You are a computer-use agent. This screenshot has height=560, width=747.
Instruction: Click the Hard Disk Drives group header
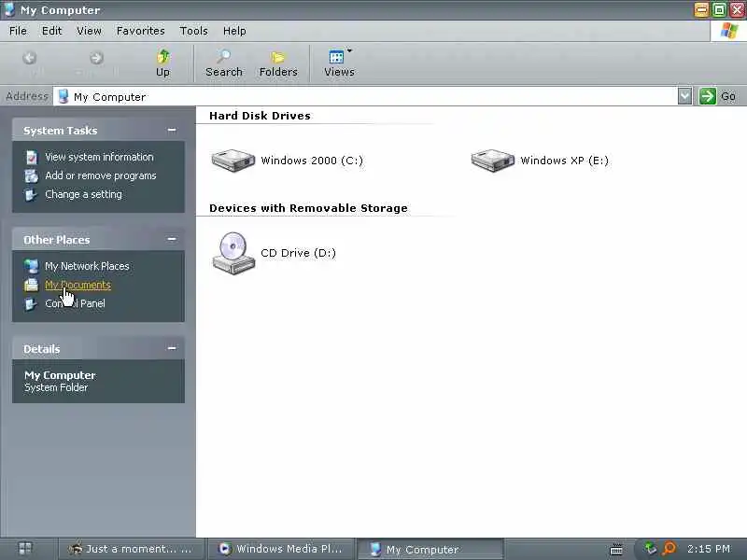pos(260,116)
